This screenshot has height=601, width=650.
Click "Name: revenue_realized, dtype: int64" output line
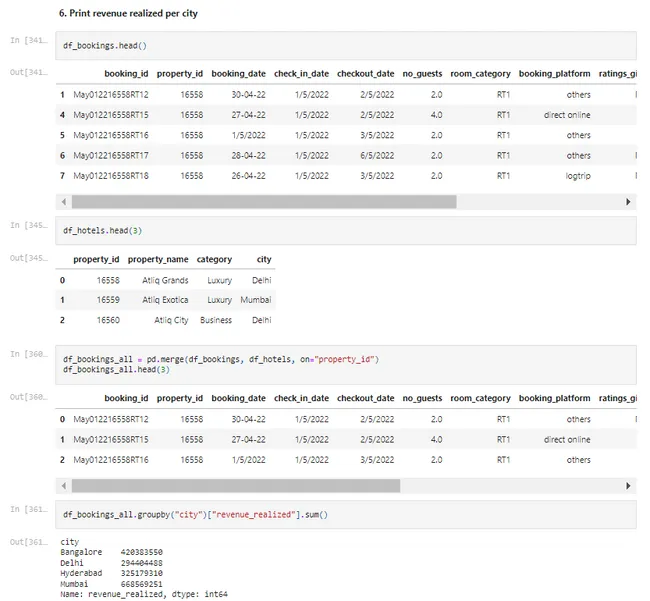point(144,594)
